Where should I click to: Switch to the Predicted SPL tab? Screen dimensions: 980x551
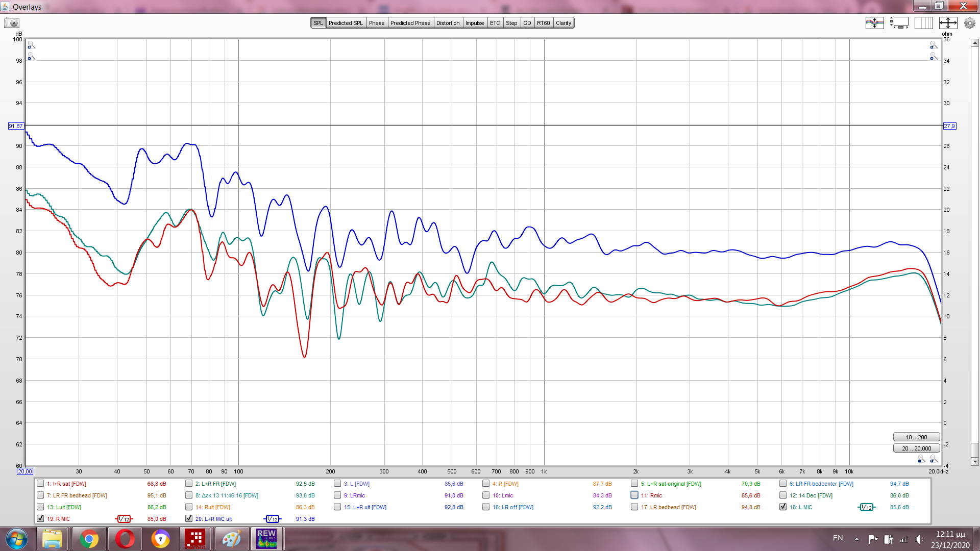point(346,23)
